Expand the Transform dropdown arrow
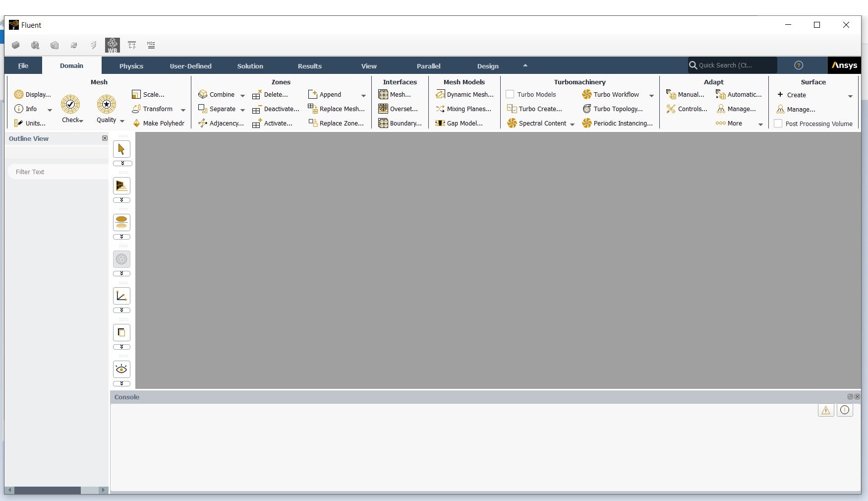Image resolution: width=868 pixels, height=501 pixels. pos(183,110)
